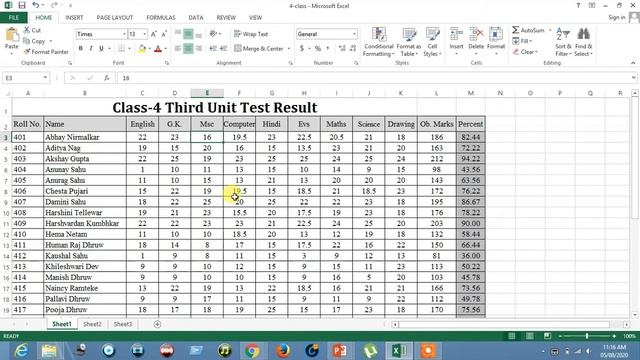Switch to REVIEW tab
Screen dimensions: 640x360
tap(226, 18)
